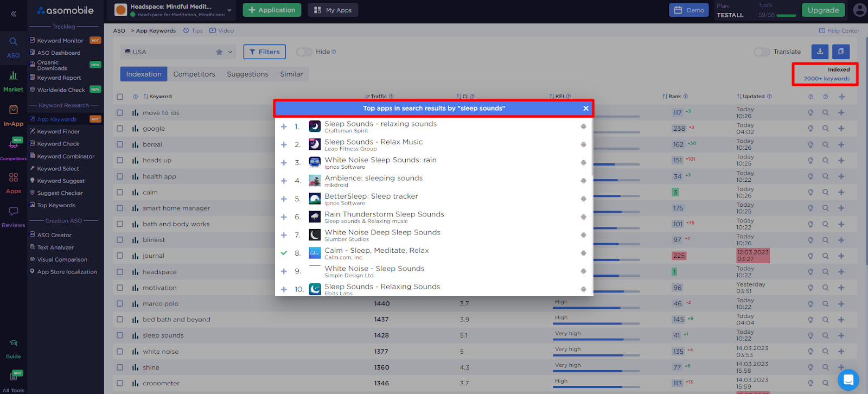Check the box for keyword google
868x394 pixels.
click(120, 129)
